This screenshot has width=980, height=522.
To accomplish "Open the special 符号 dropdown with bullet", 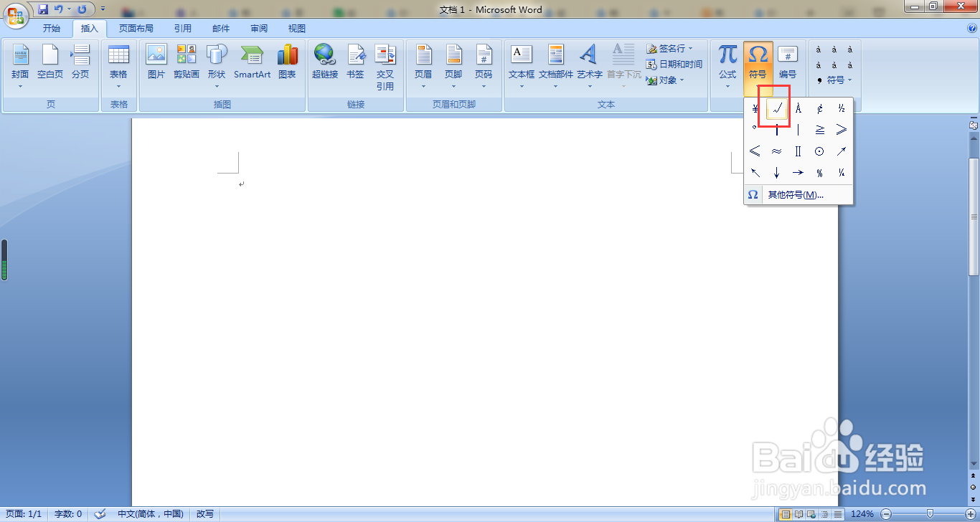I will 834,80.
